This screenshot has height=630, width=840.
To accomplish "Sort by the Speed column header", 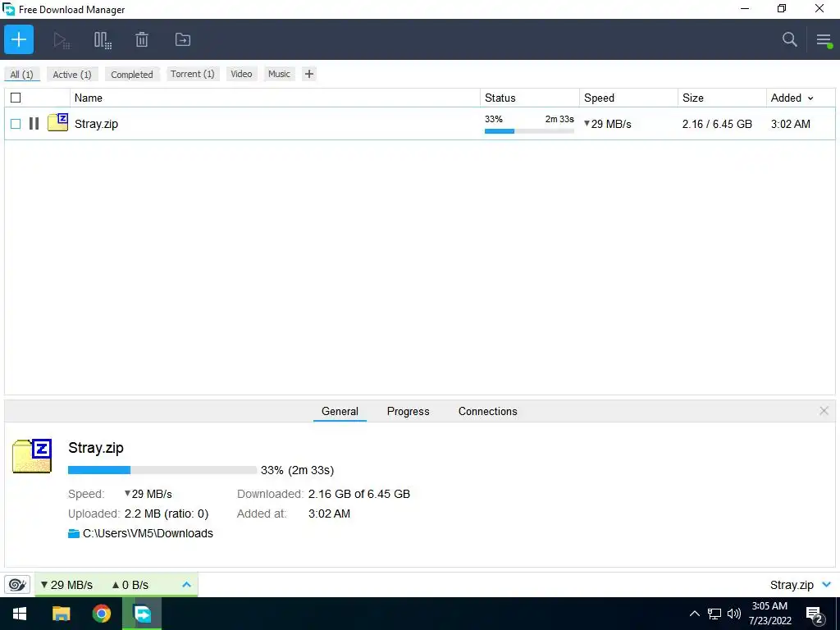I will point(628,98).
